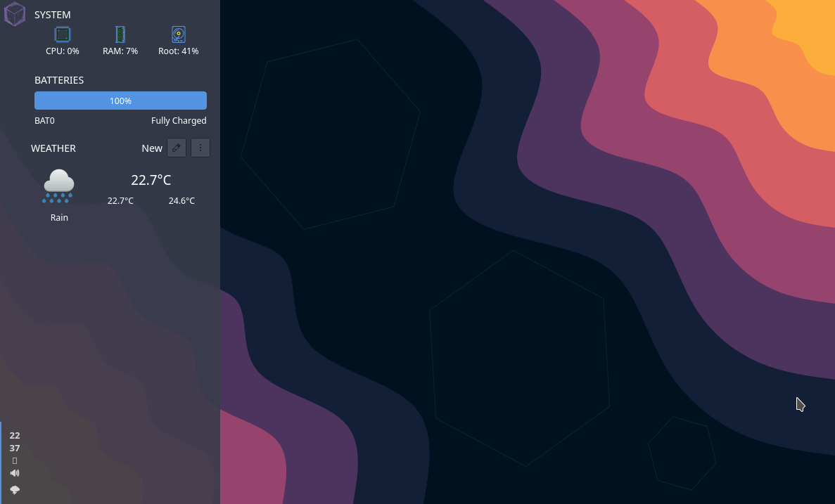
Task: Select the Root disk usage icon
Action: pyautogui.click(x=178, y=34)
